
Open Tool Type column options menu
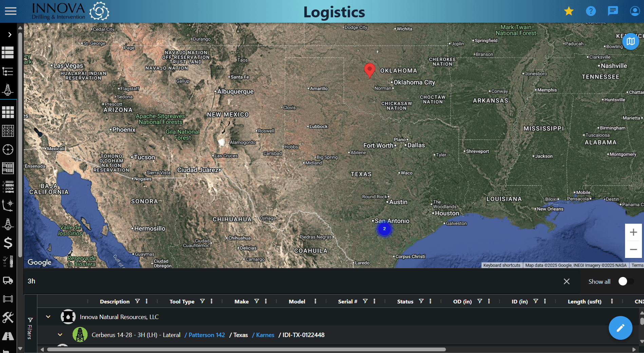[x=211, y=301]
